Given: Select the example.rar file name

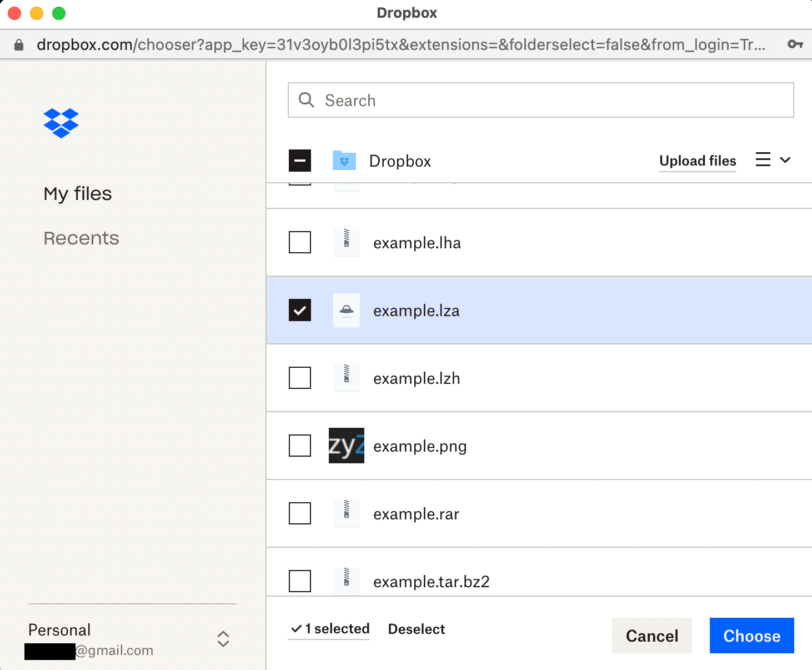Looking at the screenshot, I should click(417, 514).
